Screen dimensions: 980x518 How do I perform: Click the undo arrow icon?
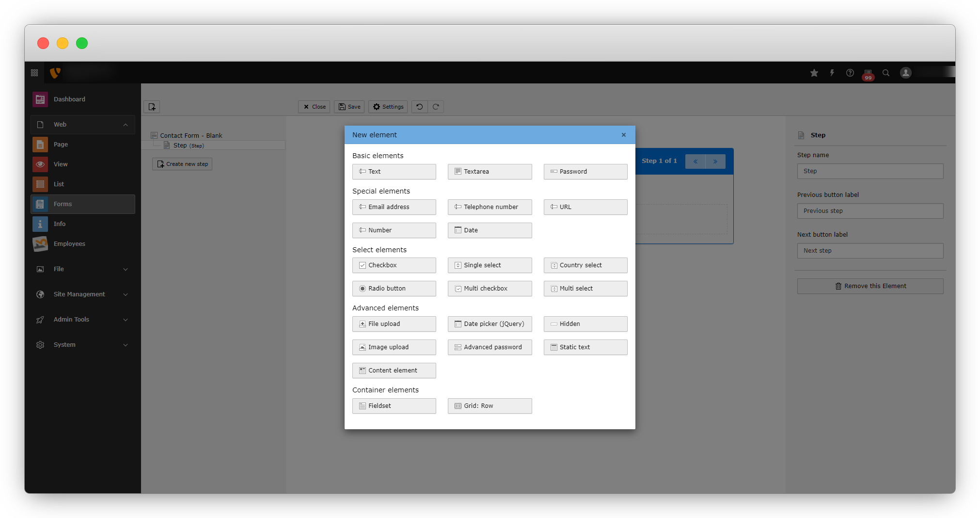tap(420, 107)
